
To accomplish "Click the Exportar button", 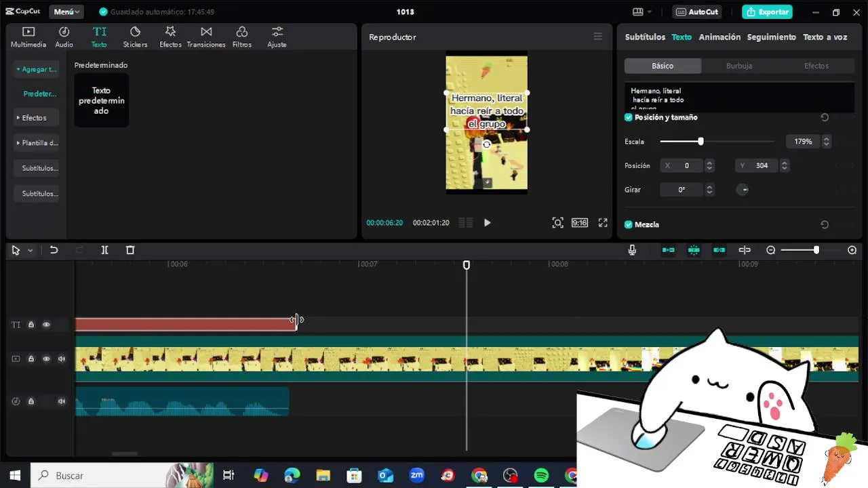I will [768, 12].
